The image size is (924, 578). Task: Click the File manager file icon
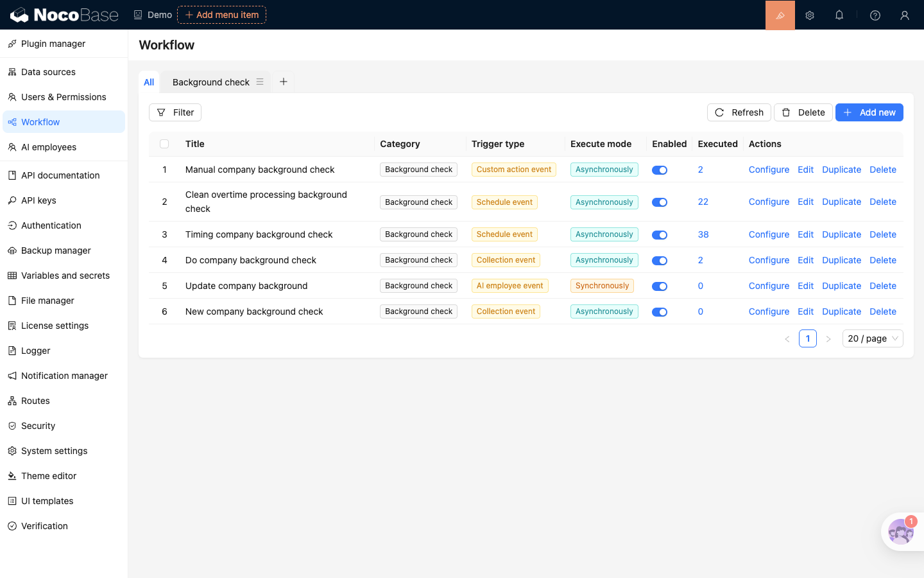click(x=12, y=301)
